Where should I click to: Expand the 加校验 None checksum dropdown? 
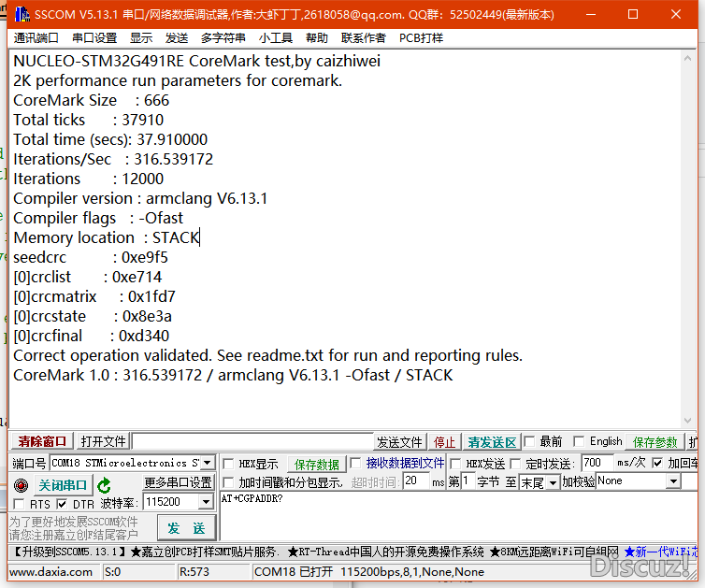[673, 481]
